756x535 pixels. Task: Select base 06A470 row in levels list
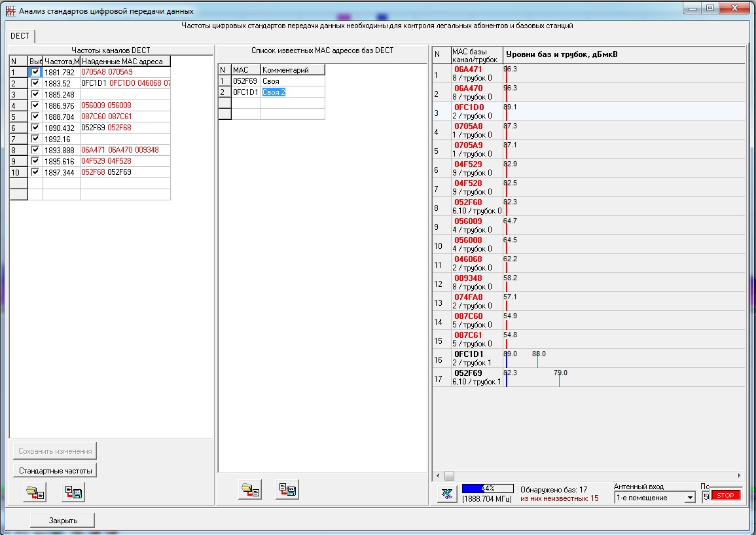pos(588,92)
